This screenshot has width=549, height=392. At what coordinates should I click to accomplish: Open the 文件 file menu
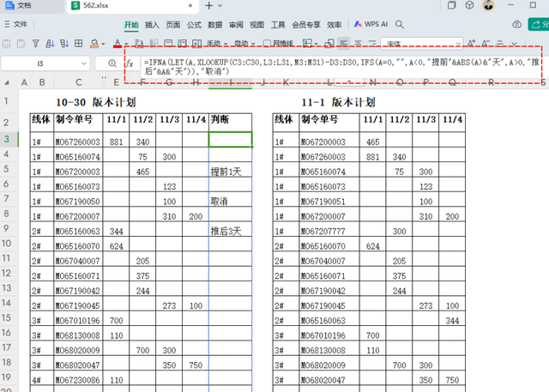pyautogui.click(x=16, y=24)
